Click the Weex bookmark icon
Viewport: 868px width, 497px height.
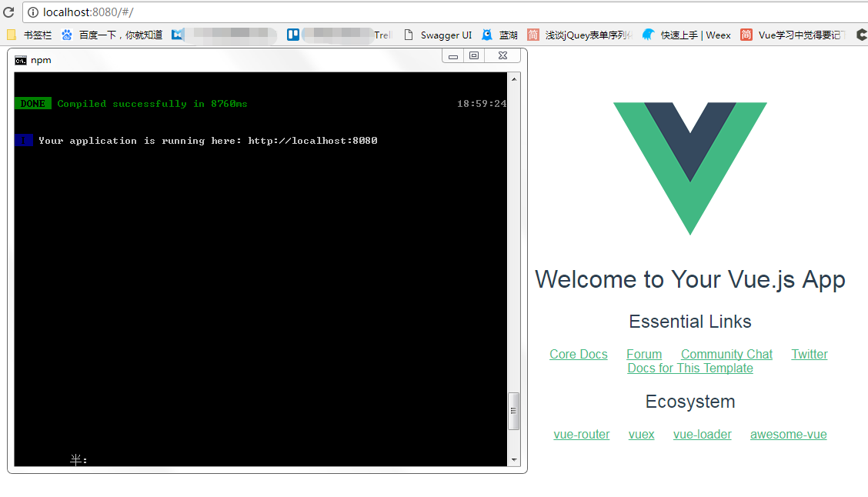click(x=649, y=35)
